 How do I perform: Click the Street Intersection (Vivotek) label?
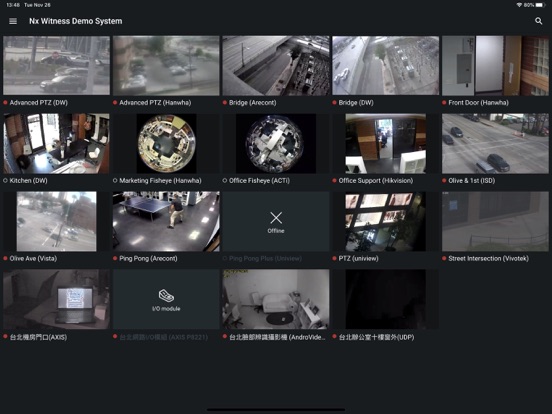489,258
